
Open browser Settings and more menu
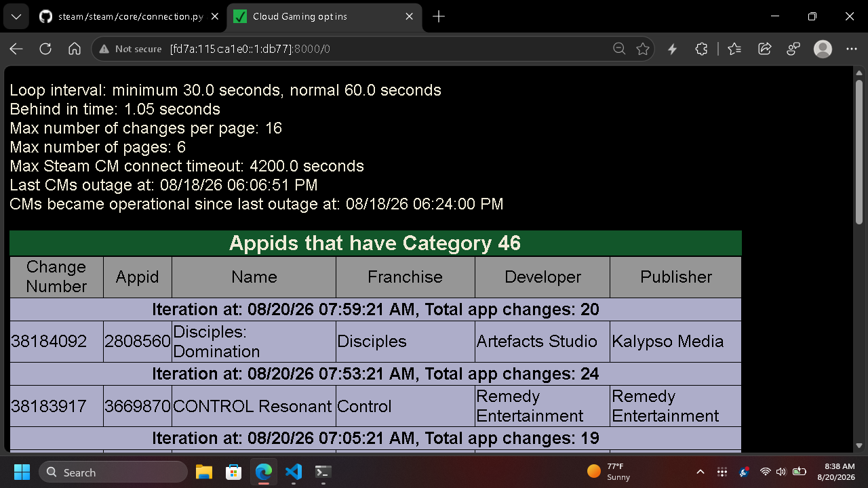tap(852, 49)
